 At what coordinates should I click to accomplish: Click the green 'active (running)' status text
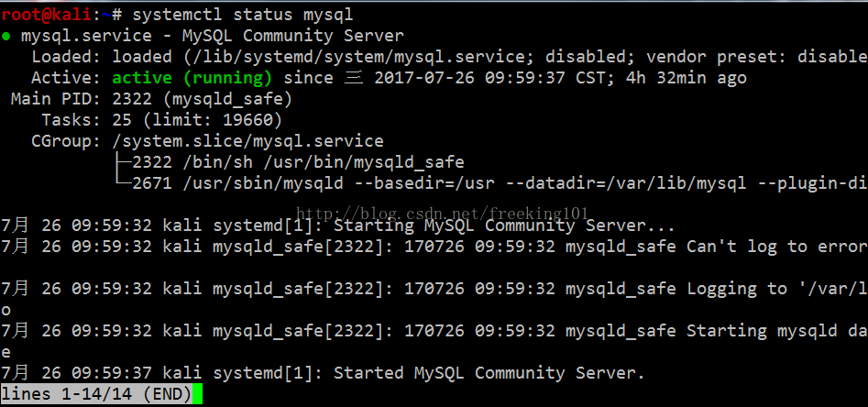192,78
